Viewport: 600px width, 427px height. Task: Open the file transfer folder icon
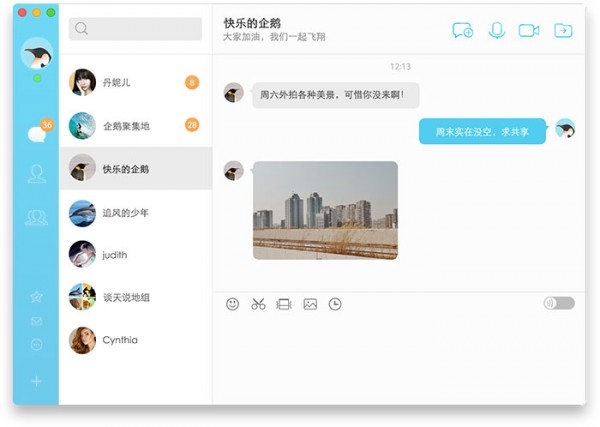pos(563,31)
